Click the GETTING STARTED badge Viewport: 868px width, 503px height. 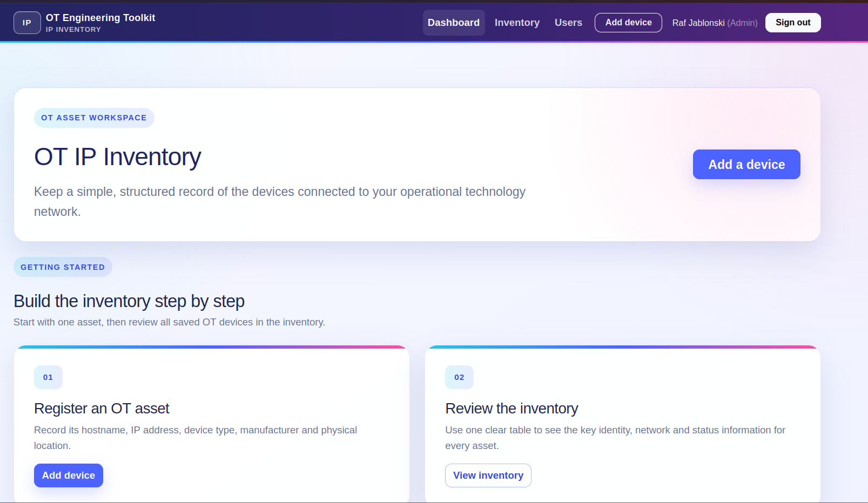(x=63, y=267)
